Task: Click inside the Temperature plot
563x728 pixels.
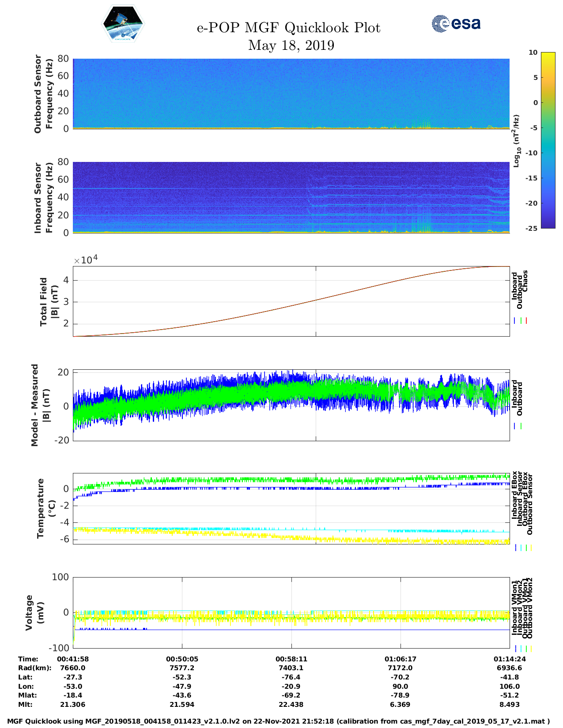Action: coord(291,509)
